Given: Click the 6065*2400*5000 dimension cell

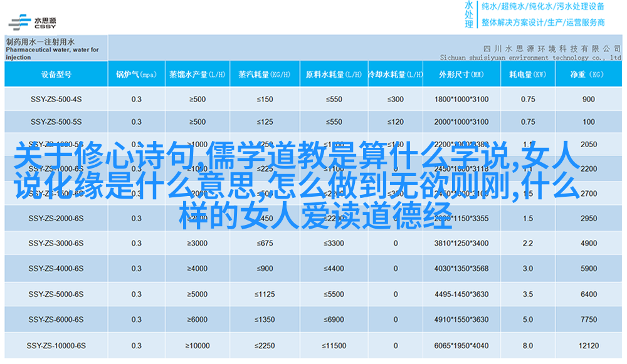Looking at the screenshot, I should click(461, 345).
